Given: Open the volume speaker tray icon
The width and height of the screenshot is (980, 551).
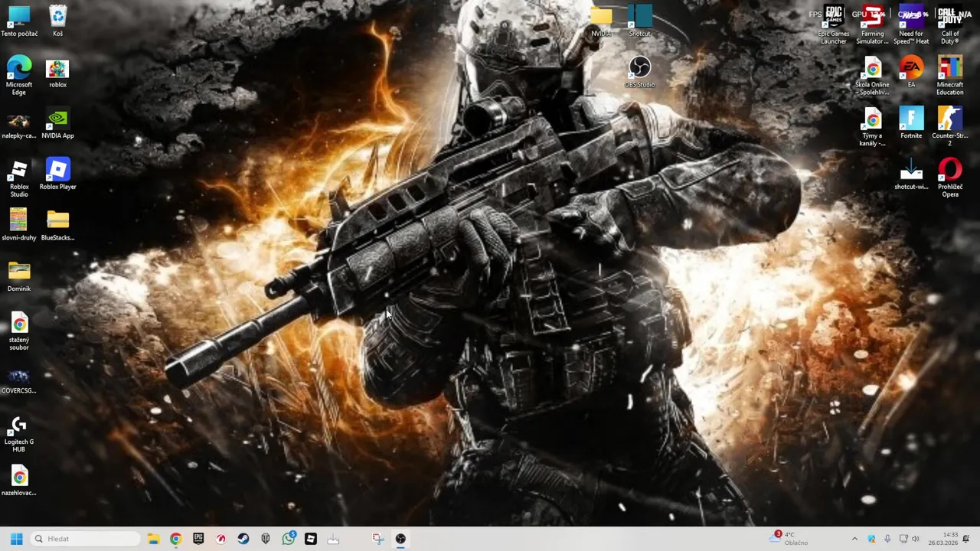Looking at the screenshot, I should tap(915, 539).
